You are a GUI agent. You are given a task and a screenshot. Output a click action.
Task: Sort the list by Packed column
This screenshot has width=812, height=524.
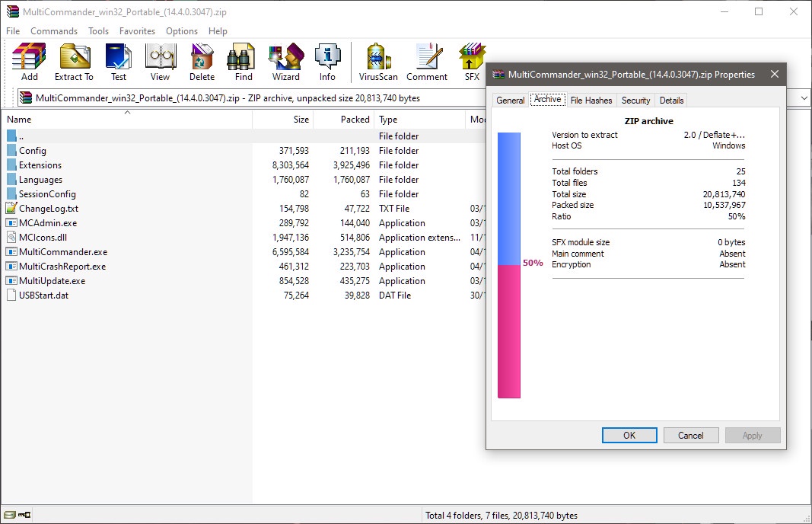pyautogui.click(x=344, y=120)
